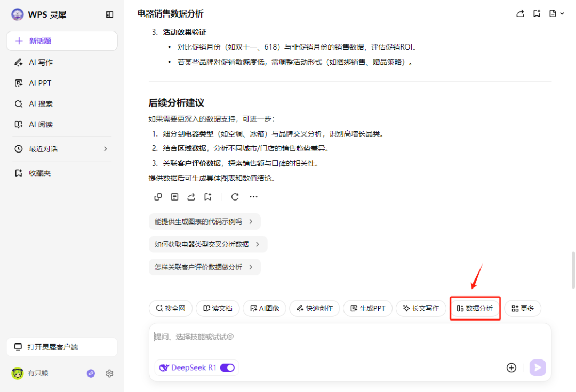This screenshot has width=576, height=392.
Task: Bookmark the response icon below answer
Action: [207, 197]
